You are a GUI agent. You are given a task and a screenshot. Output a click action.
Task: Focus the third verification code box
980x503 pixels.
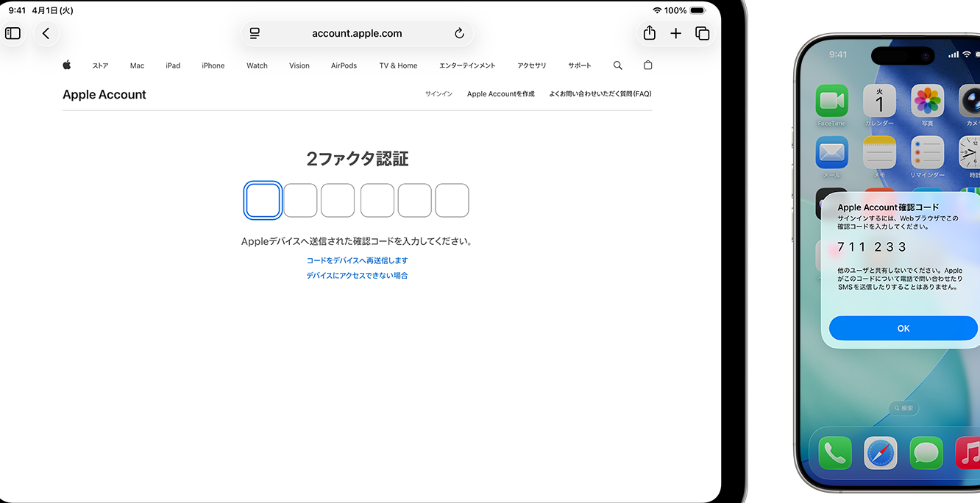(338, 201)
